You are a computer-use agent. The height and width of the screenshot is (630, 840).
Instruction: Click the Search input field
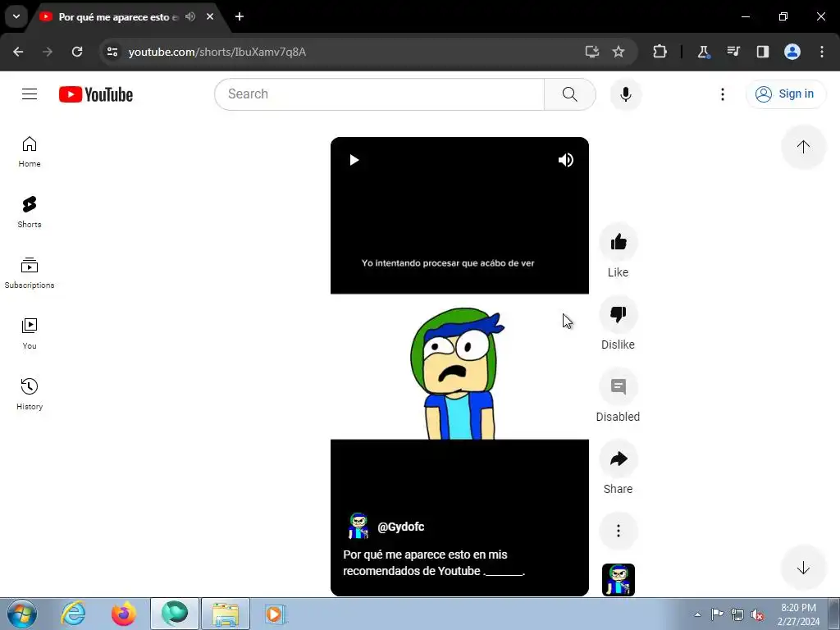coord(379,94)
